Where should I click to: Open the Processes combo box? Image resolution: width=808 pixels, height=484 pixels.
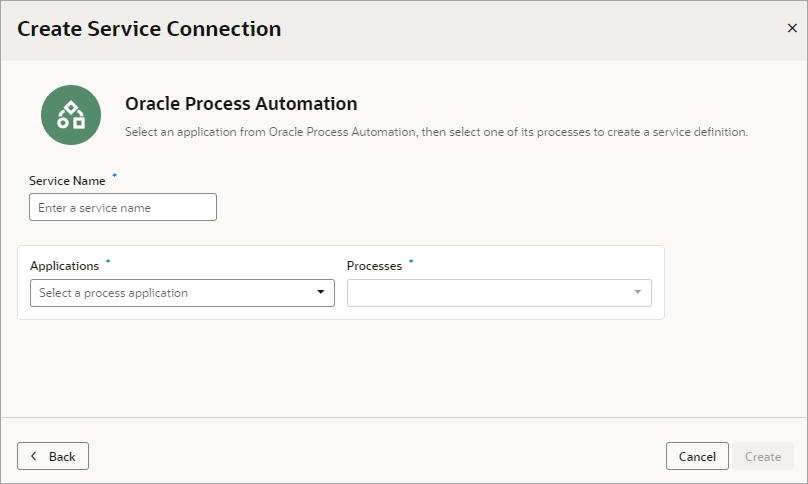pos(488,293)
